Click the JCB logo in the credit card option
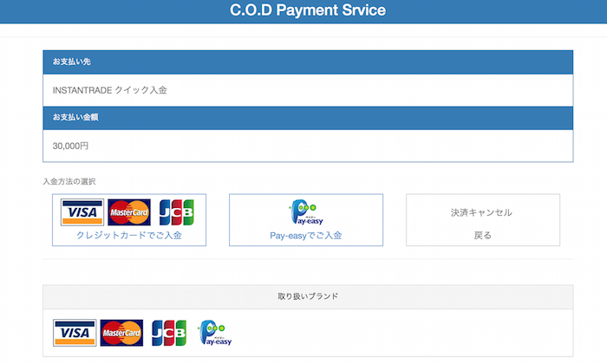The image size is (607, 364). pos(177,212)
